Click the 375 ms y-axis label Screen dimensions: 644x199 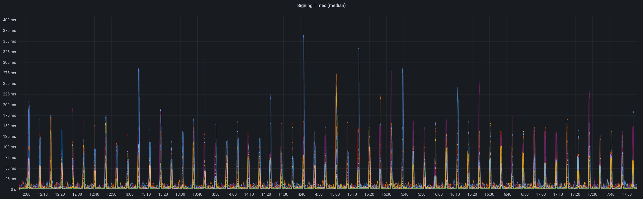click(x=10, y=31)
